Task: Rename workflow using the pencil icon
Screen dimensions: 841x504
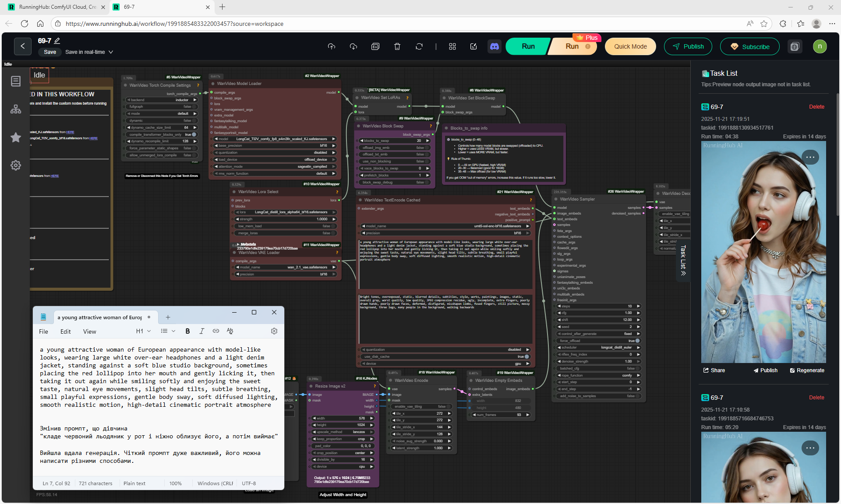Action: coord(57,41)
